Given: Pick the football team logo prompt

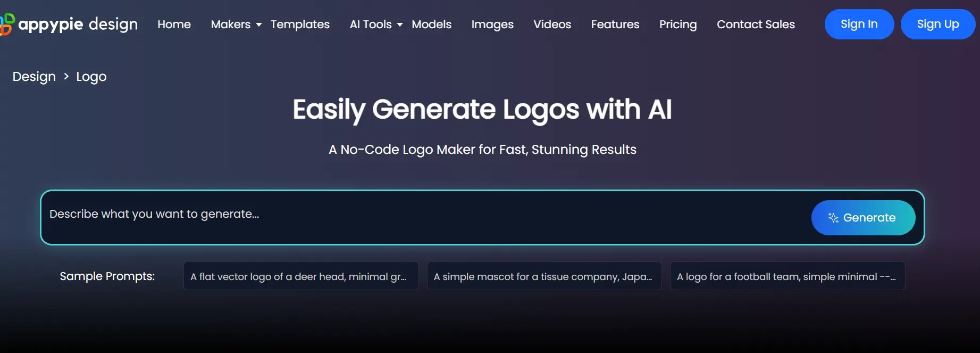Looking at the screenshot, I should coord(787,276).
